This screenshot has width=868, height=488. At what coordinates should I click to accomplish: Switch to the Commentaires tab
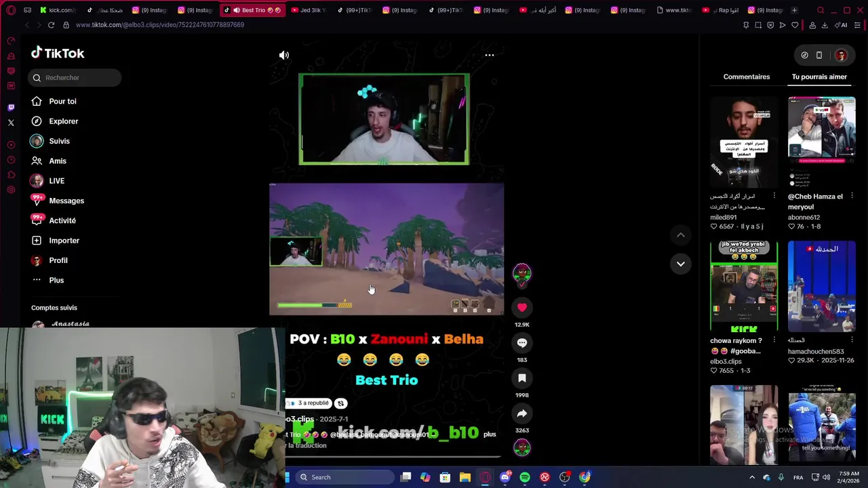[x=747, y=77]
